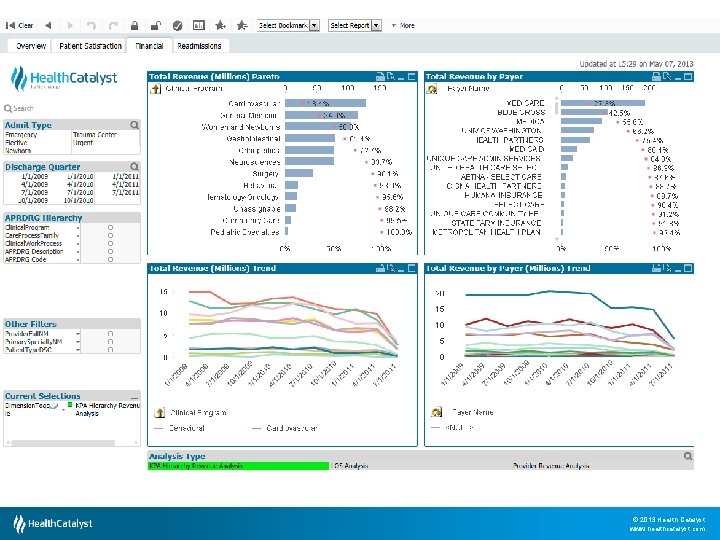Click the Current Selections horizontal scrollbar

[x=63, y=443]
